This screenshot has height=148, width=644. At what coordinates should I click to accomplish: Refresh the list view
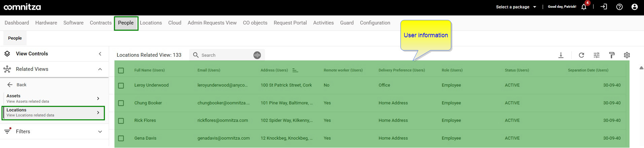[581, 55]
